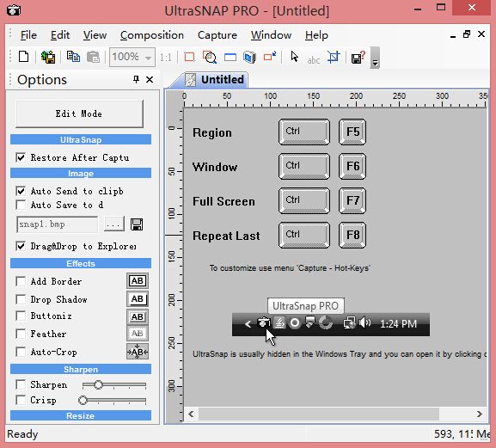Viewport: 496px width, 448px height.
Task: Uncheck Restore After Capture checkbox
Action: coord(21,157)
